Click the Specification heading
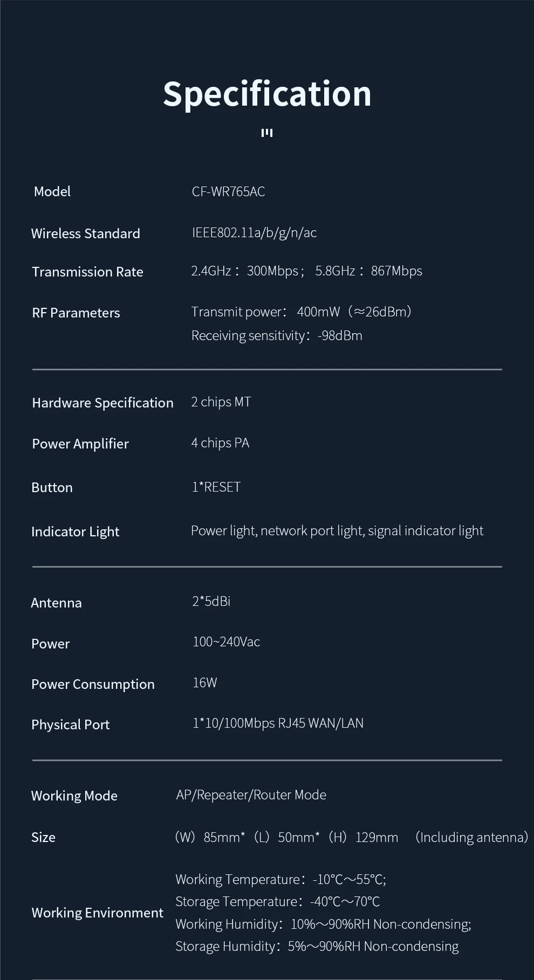The image size is (534, 980). point(267,93)
